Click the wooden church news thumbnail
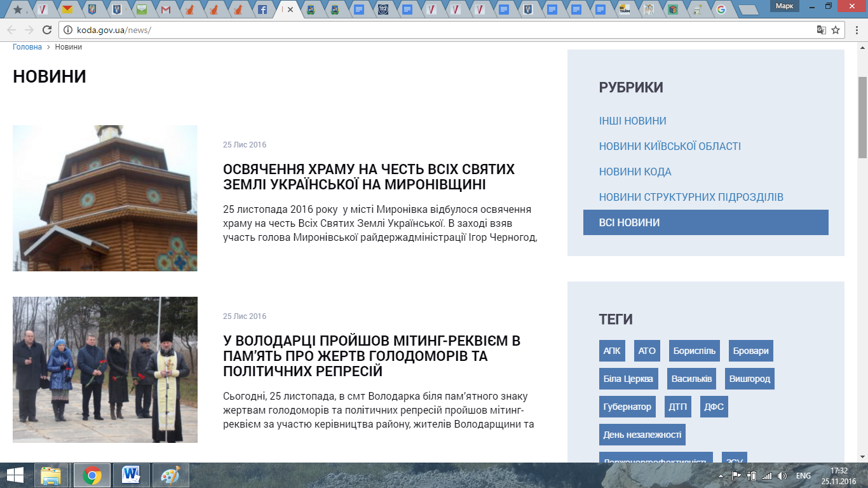The height and width of the screenshot is (488, 868). pyautogui.click(x=105, y=198)
